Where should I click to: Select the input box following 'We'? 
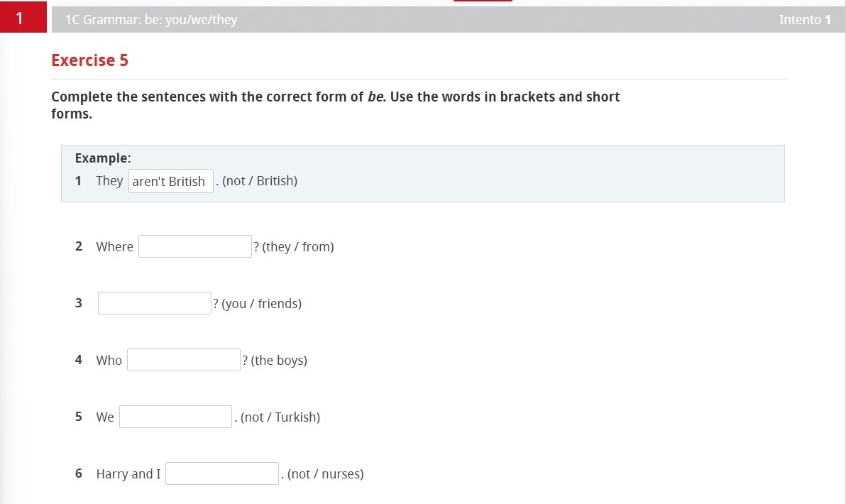176,417
